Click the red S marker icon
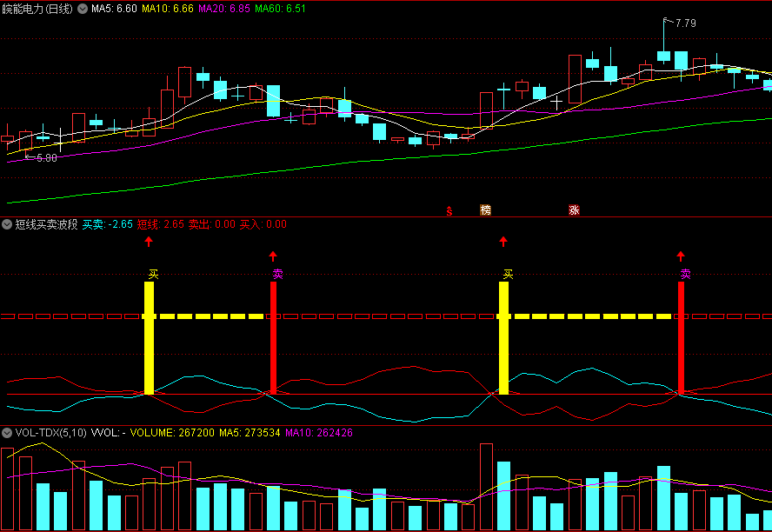The width and height of the screenshot is (772, 532). (449, 211)
